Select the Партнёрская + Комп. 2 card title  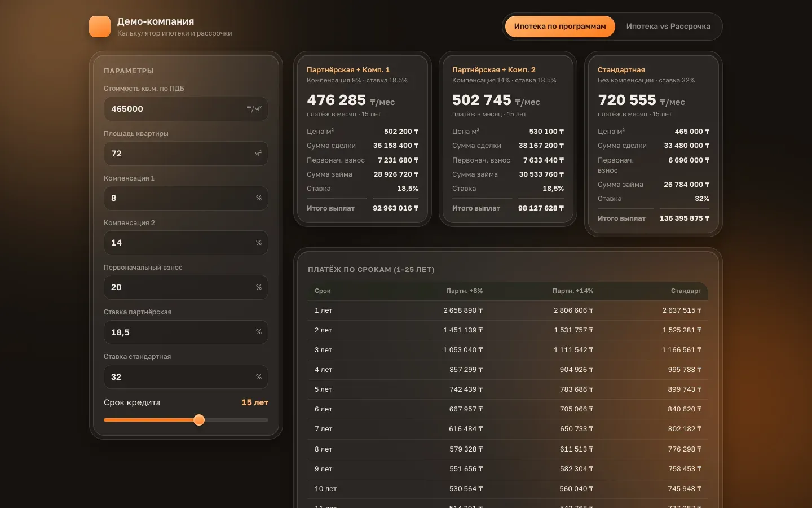click(x=494, y=70)
